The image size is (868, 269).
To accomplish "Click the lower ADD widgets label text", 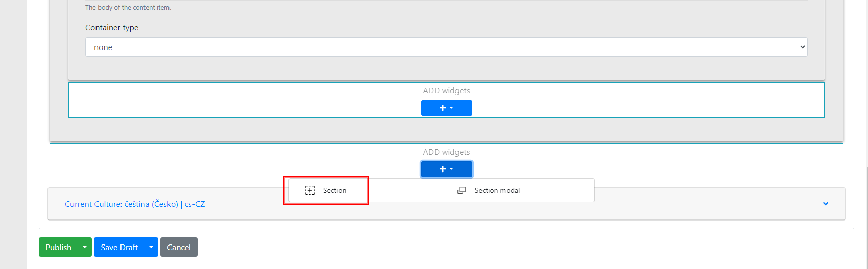I will [x=446, y=152].
